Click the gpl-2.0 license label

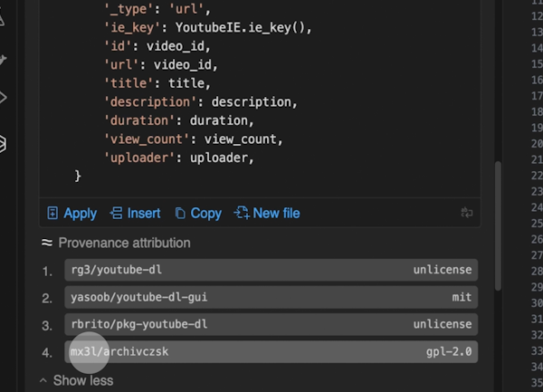[x=449, y=351]
